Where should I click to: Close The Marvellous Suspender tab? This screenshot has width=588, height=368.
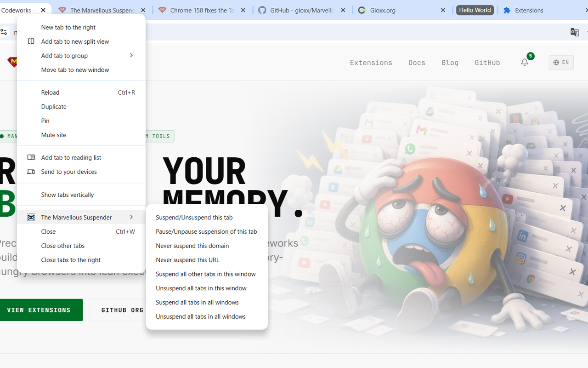143,10
